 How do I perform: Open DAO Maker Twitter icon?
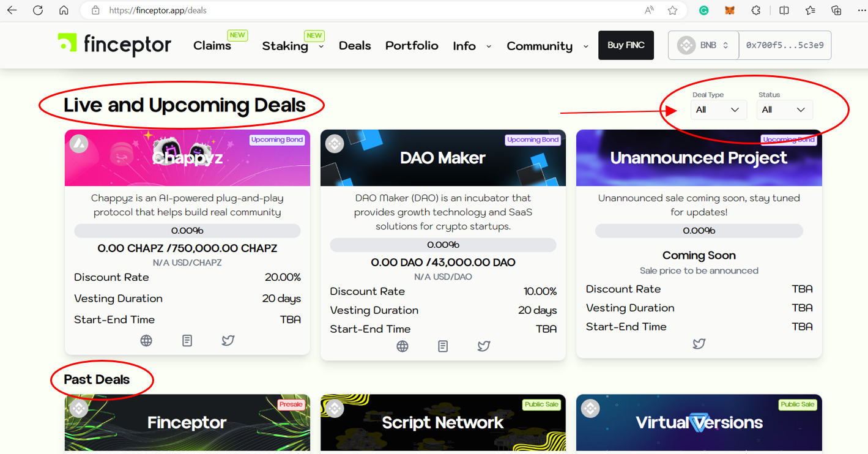484,346
